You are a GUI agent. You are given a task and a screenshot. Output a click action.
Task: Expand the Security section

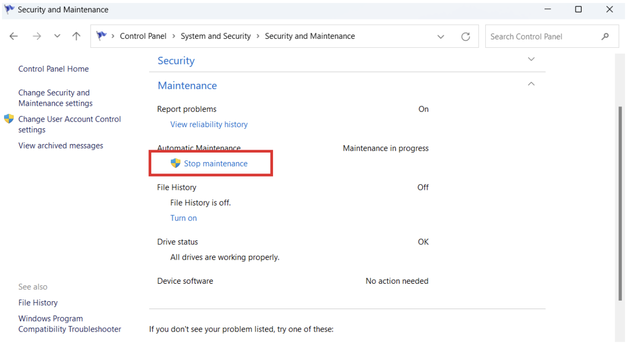point(531,59)
